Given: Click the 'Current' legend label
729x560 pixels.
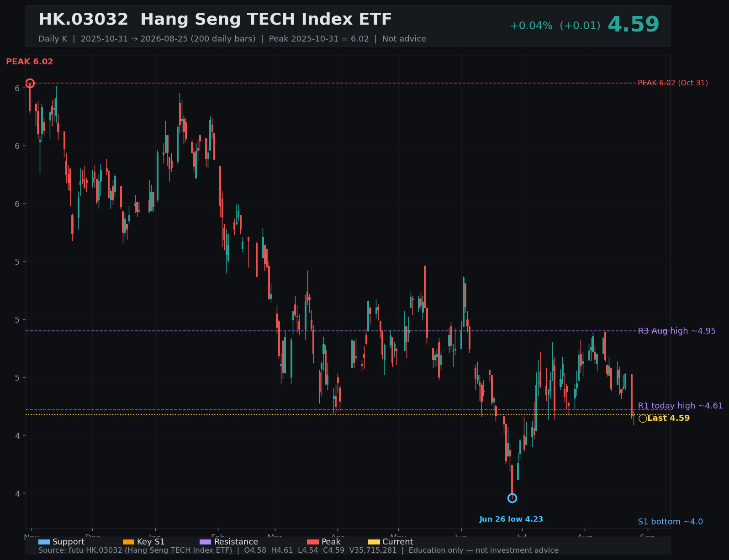Looking at the screenshot, I should [x=398, y=542].
